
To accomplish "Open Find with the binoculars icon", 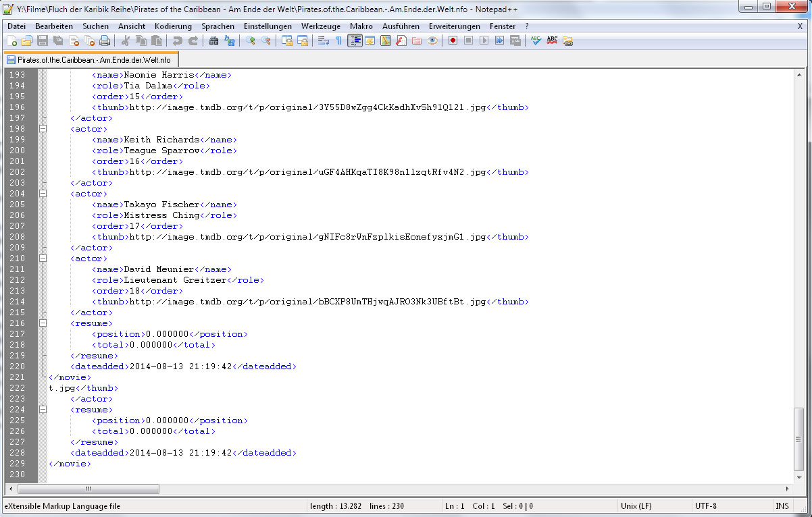I will click(213, 41).
